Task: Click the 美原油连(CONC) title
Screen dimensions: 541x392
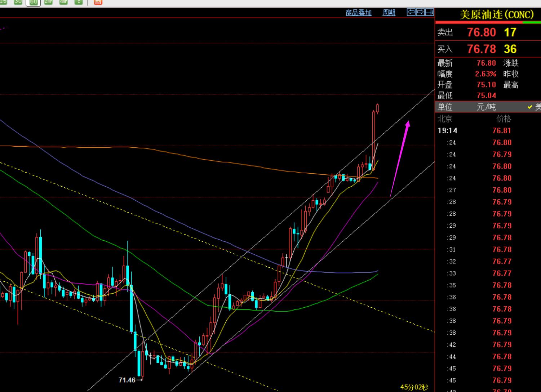Action: point(497,15)
